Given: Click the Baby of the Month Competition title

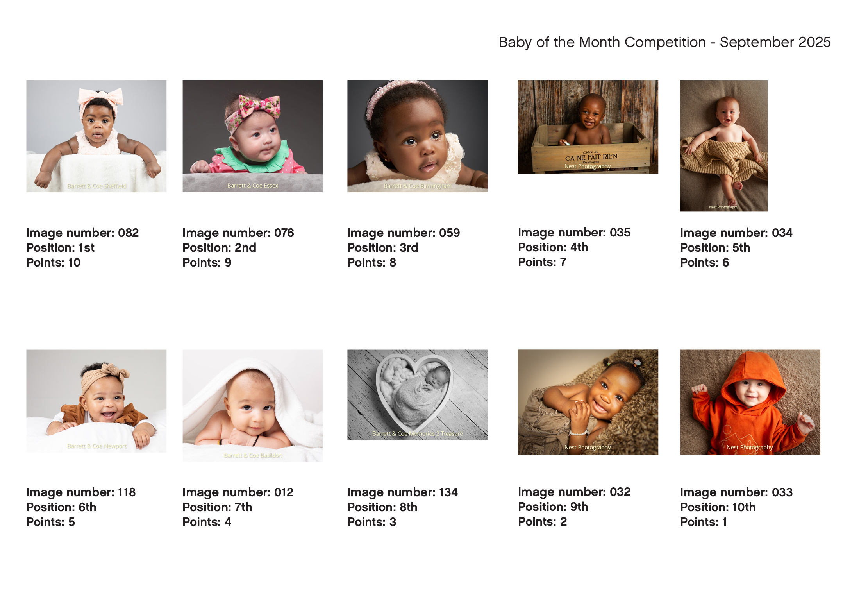Looking at the screenshot, I should click(664, 42).
